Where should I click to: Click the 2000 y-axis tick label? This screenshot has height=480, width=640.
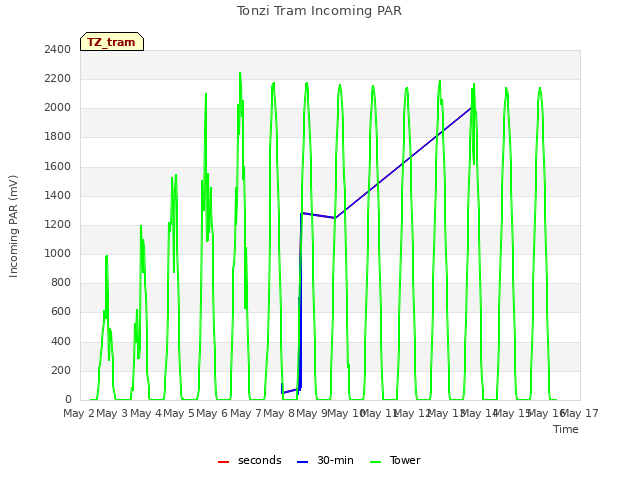click(58, 107)
